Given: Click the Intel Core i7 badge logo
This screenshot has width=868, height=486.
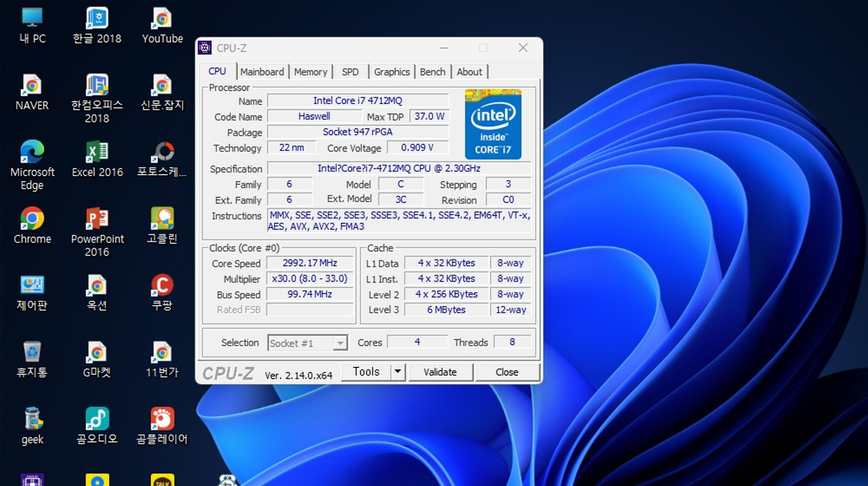Looking at the screenshot, I should [492, 123].
